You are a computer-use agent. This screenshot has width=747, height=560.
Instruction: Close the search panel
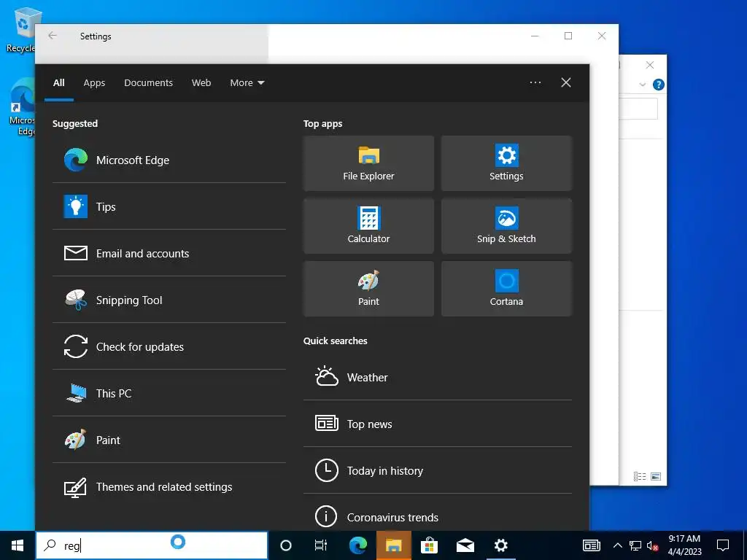(x=566, y=83)
